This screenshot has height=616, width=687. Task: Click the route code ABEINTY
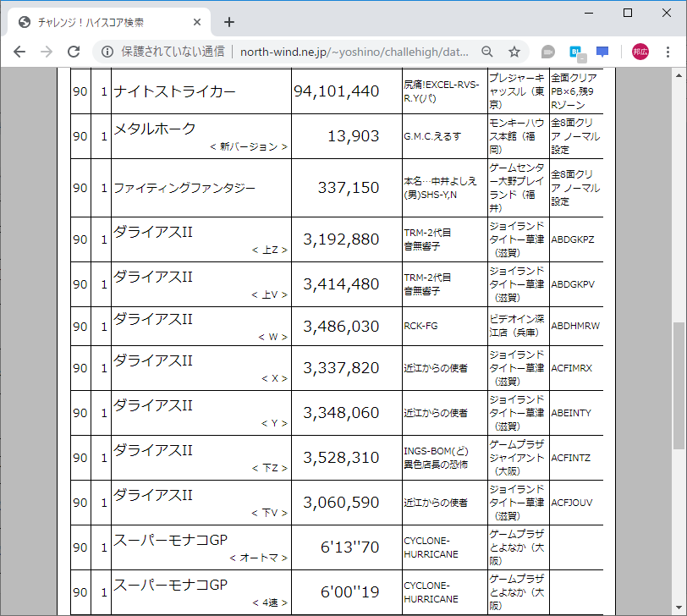pyautogui.click(x=571, y=413)
